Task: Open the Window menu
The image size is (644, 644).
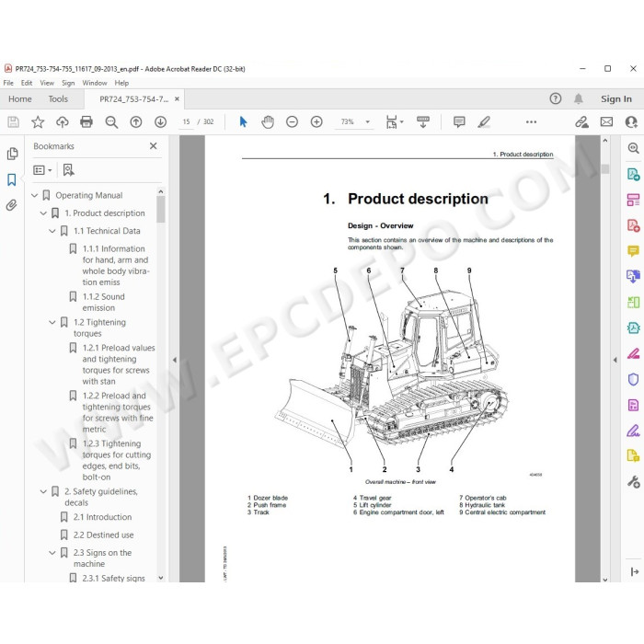Action: coord(95,83)
